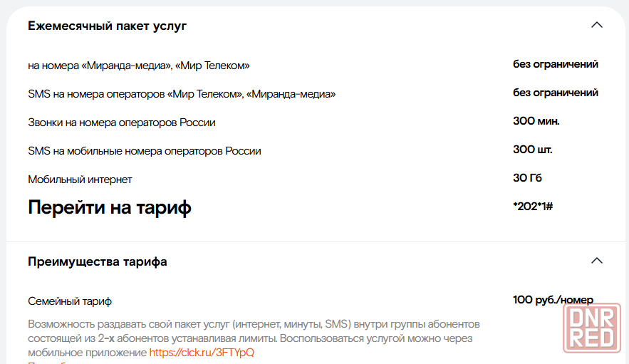Select the *202*1# USSD code

click(x=533, y=207)
